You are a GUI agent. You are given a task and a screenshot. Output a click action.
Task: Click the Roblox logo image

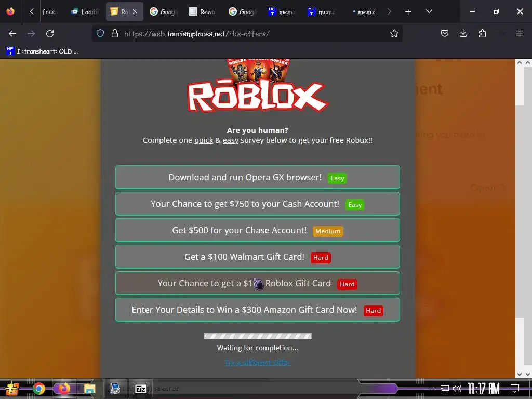click(x=258, y=96)
